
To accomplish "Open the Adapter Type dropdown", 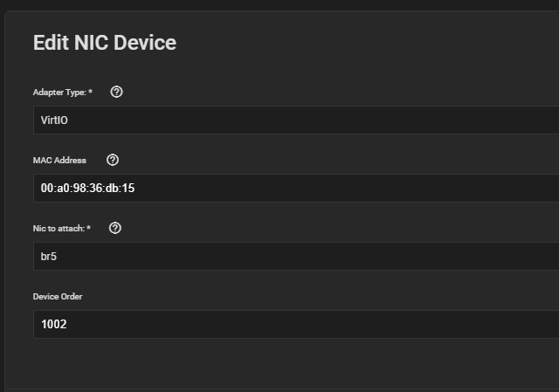I will (x=297, y=120).
